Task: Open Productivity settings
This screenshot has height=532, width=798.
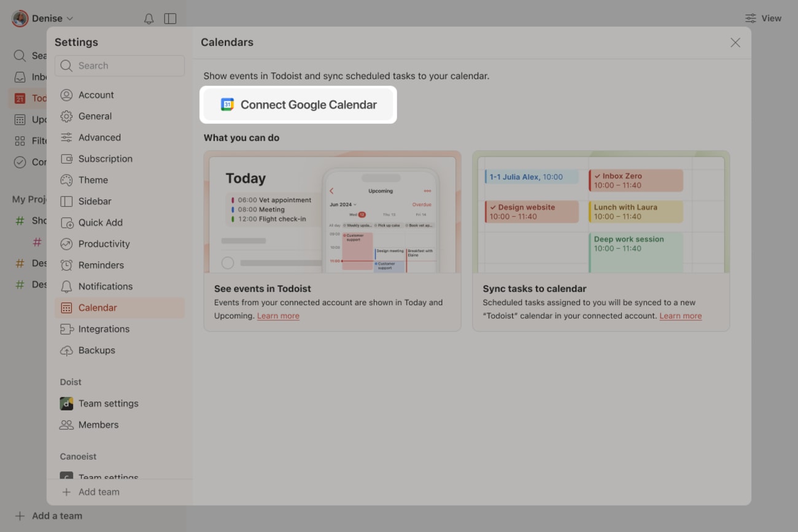Action: pos(103,244)
